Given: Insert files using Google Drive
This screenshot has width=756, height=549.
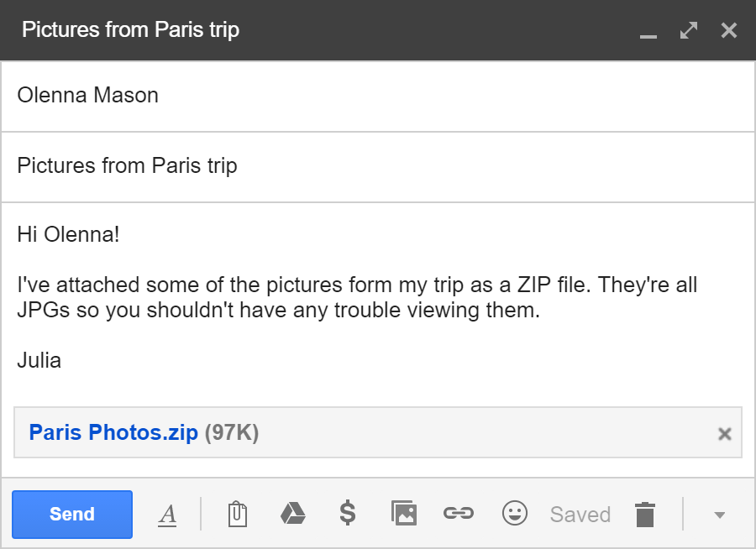Looking at the screenshot, I should click(x=292, y=514).
